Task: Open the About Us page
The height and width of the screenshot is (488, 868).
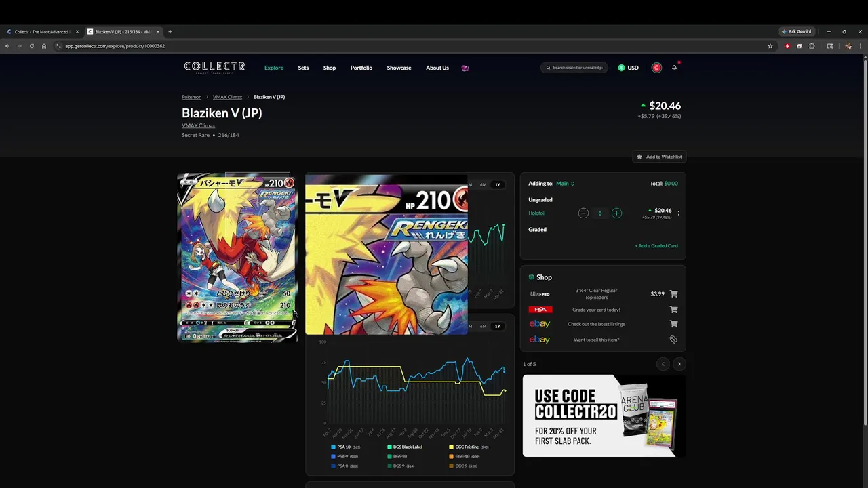Action: [437, 68]
